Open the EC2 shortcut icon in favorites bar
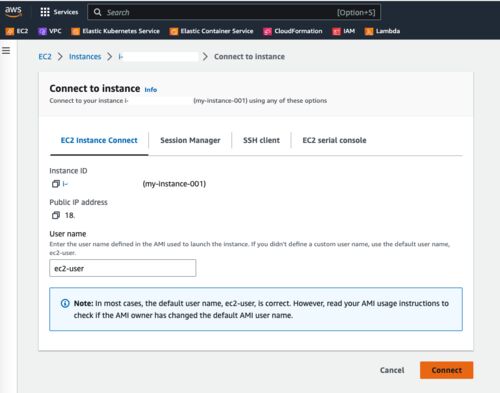This screenshot has height=393, width=500. [x=10, y=31]
